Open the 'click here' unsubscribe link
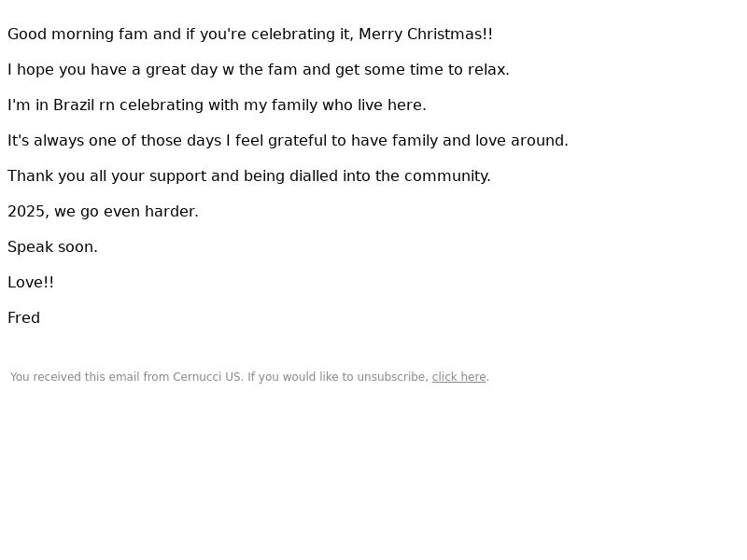Screen dimensions: 747x560 coord(458,377)
